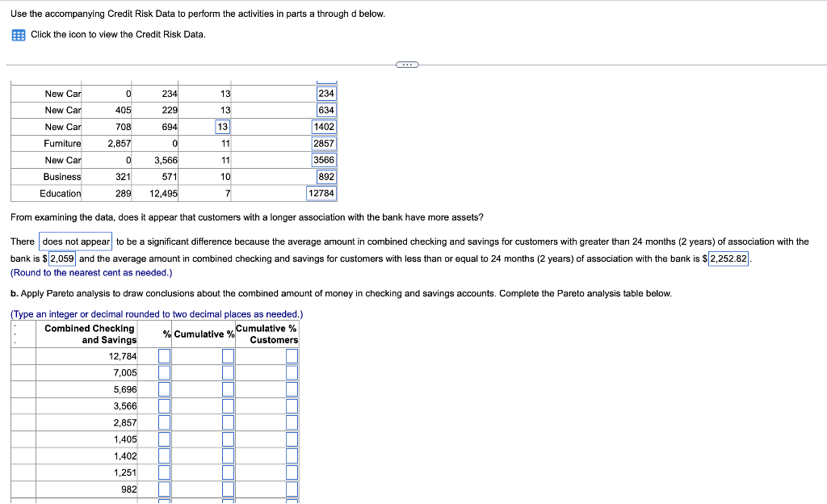Click Cumulative % Customers box for 5,696 row
Screen dimensions: 827x504
click(x=292, y=389)
